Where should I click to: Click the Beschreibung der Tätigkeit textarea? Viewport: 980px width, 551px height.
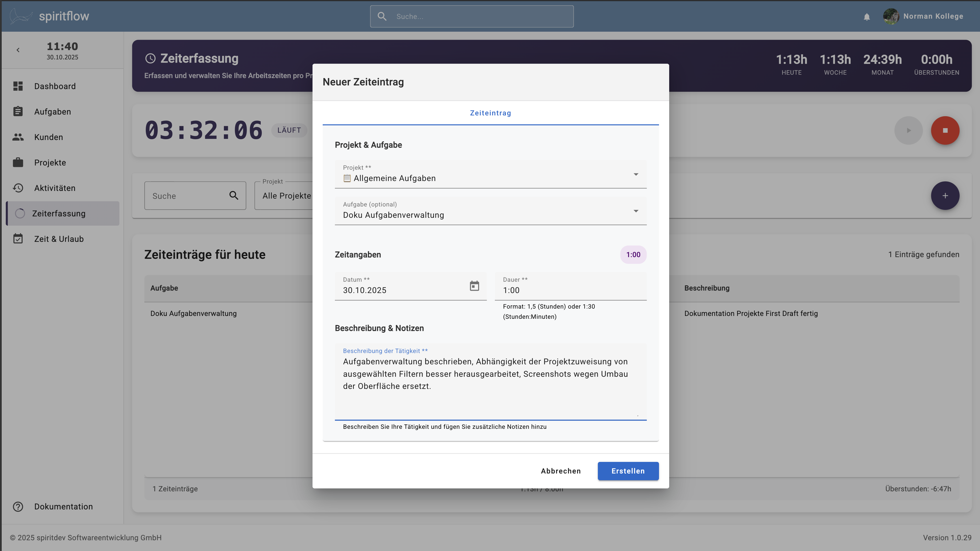coord(490,381)
